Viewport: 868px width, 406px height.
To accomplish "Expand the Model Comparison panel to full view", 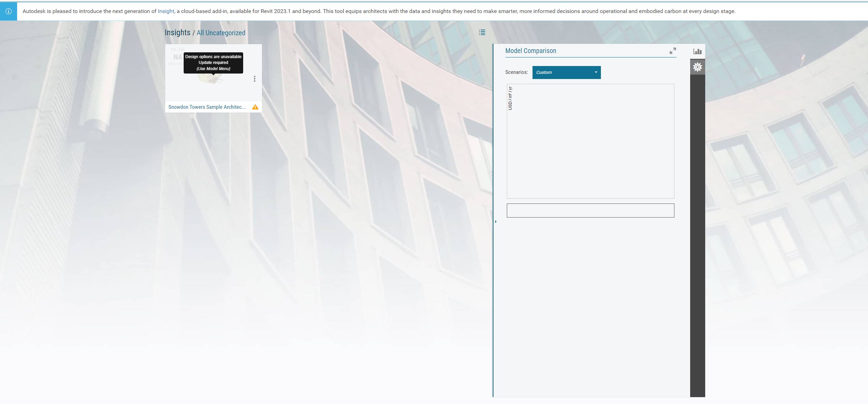I will point(673,51).
